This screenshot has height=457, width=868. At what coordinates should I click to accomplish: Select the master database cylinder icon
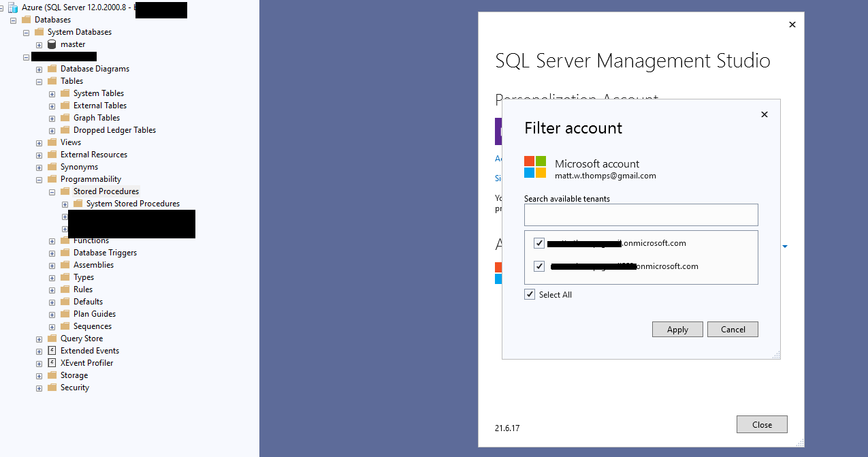[52, 44]
